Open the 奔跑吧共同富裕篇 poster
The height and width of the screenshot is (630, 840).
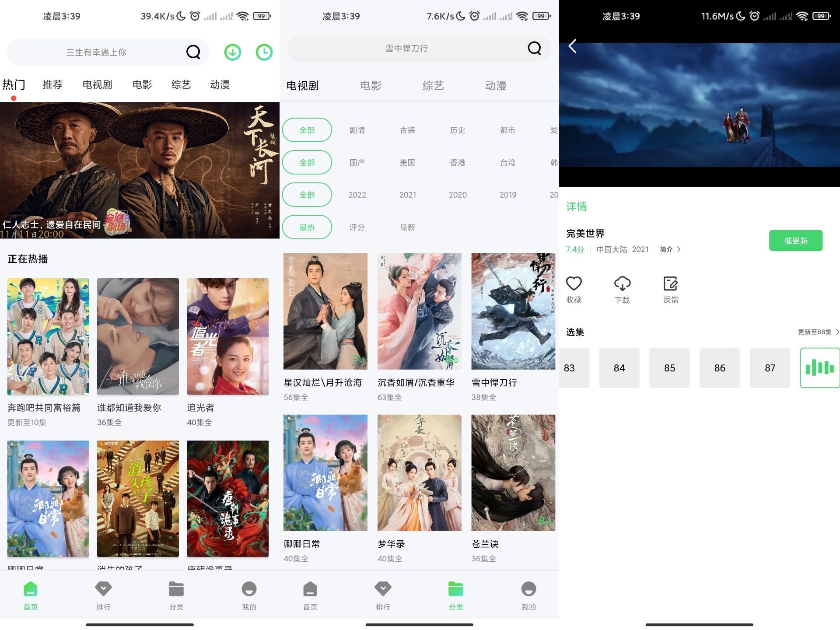tap(48, 336)
